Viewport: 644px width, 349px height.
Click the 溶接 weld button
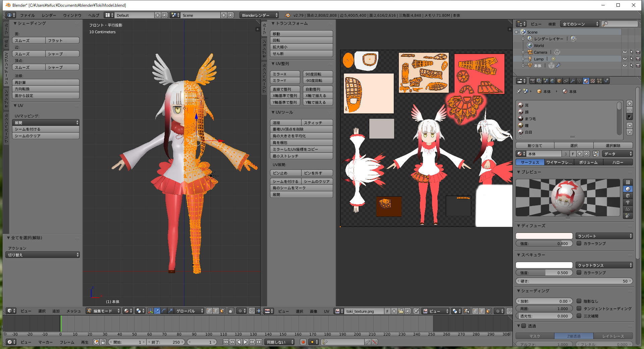click(x=286, y=122)
